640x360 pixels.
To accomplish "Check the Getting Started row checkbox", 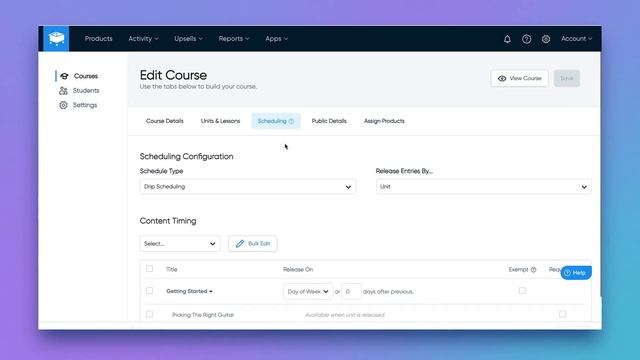I will [x=149, y=291].
